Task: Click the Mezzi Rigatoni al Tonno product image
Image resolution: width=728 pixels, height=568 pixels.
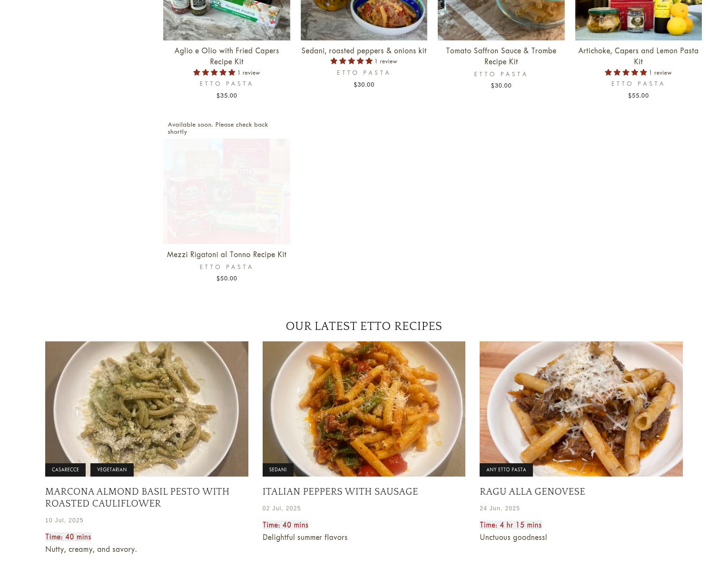Action: click(226, 191)
